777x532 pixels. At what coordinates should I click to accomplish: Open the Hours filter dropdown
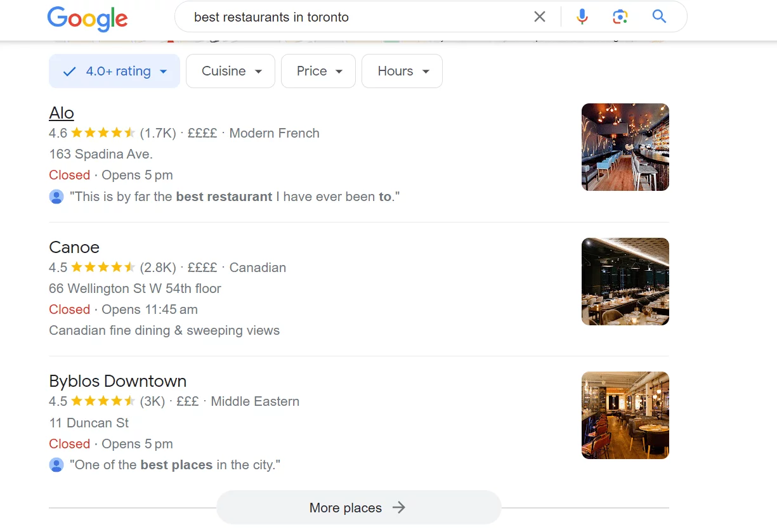[x=402, y=71]
